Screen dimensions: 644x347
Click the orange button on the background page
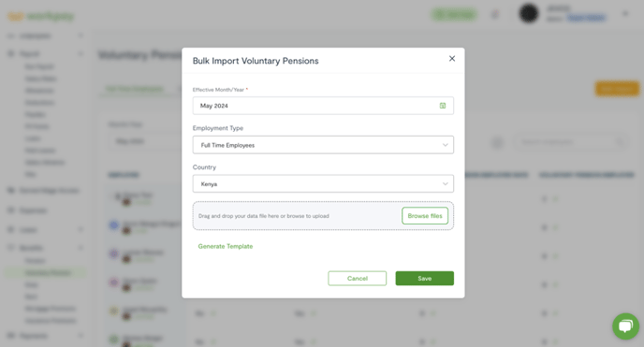(x=617, y=89)
